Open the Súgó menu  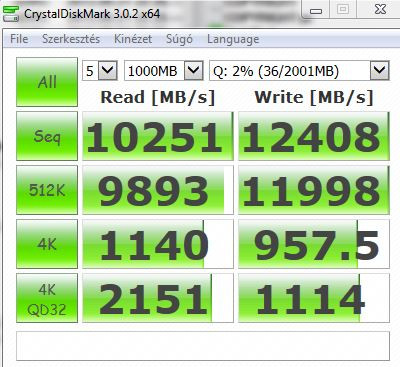(x=179, y=39)
